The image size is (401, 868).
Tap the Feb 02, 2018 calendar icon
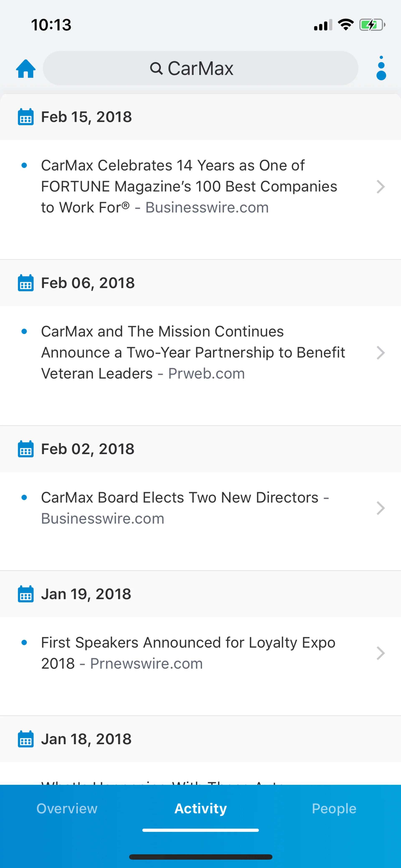[26, 449]
